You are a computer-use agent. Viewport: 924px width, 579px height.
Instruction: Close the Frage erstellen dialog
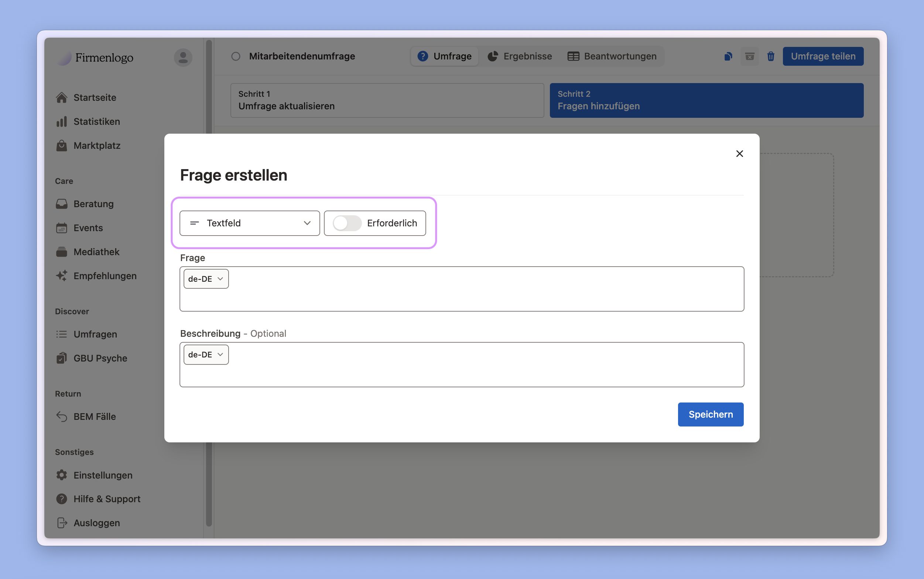(739, 154)
